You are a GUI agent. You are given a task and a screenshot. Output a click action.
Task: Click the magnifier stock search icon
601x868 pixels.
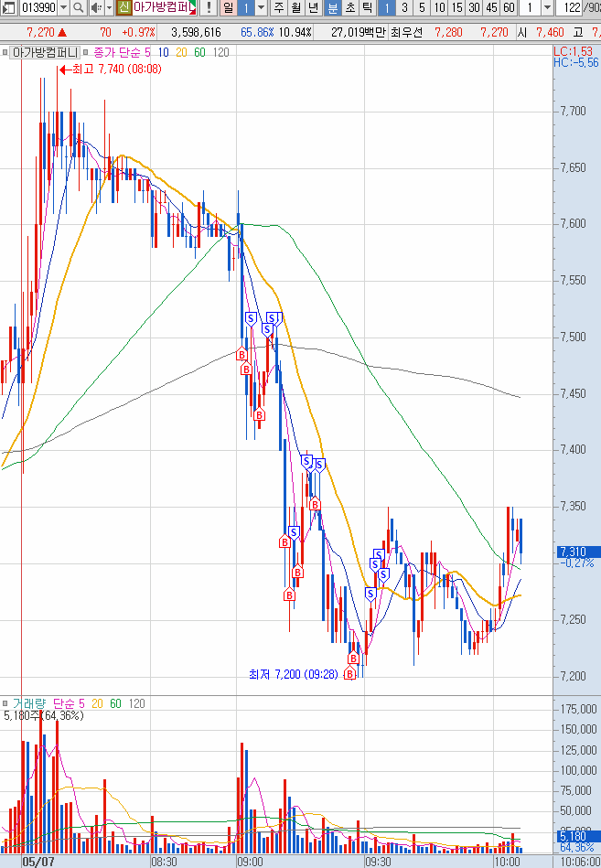(x=78, y=8)
